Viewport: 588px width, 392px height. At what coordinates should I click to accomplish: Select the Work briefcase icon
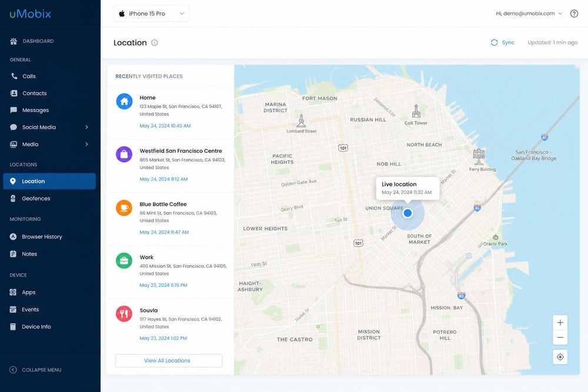click(124, 260)
